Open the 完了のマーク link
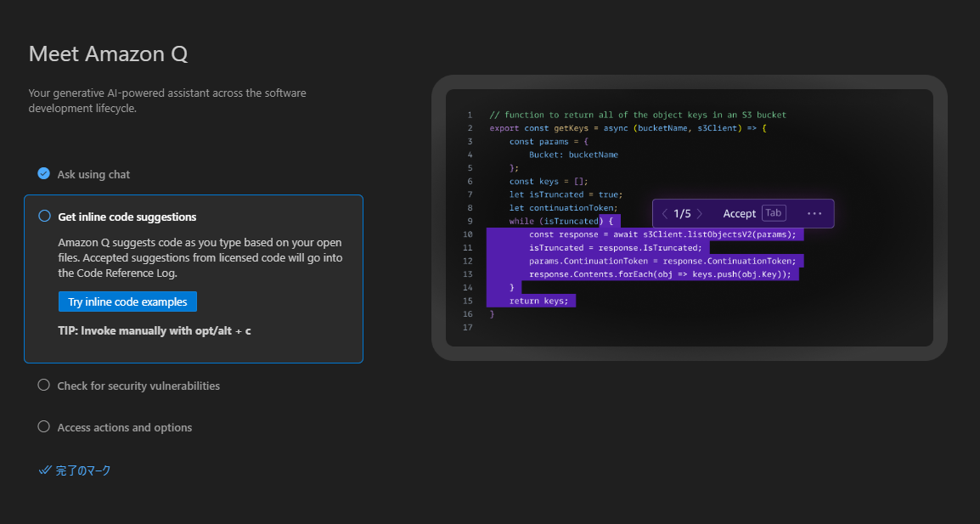The width and height of the screenshot is (980, 524). click(82, 470)
